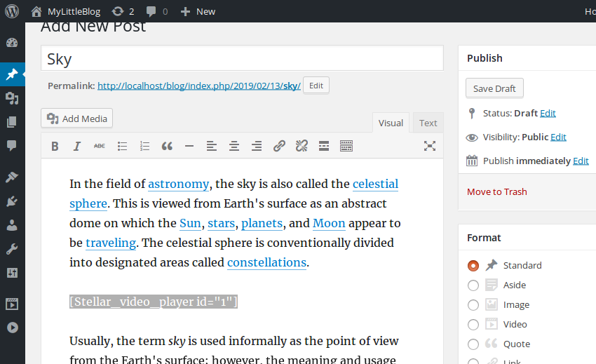596x364 pixels.
Task: Open the Comments speech-bubble sidebar icon
Action: (12, 145)
